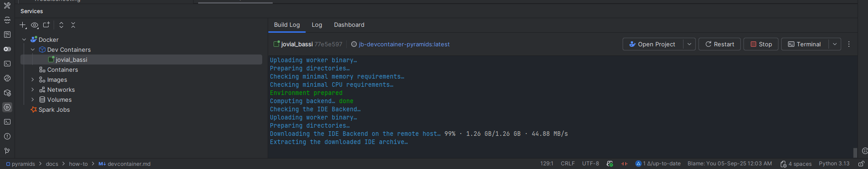The image size is (868, 169).
Task: Open the Git tool window icon
Action: coord(7,151)
